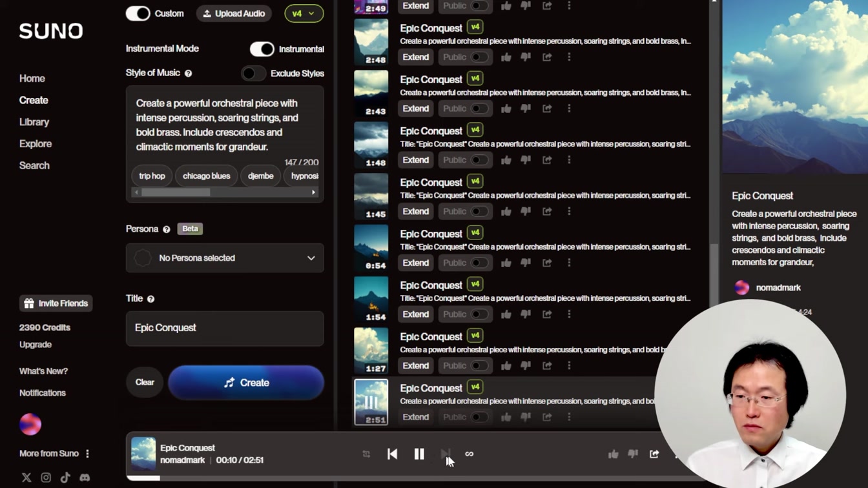Go to Explore in sidebar
868x488 pixels.
[36, 144]
